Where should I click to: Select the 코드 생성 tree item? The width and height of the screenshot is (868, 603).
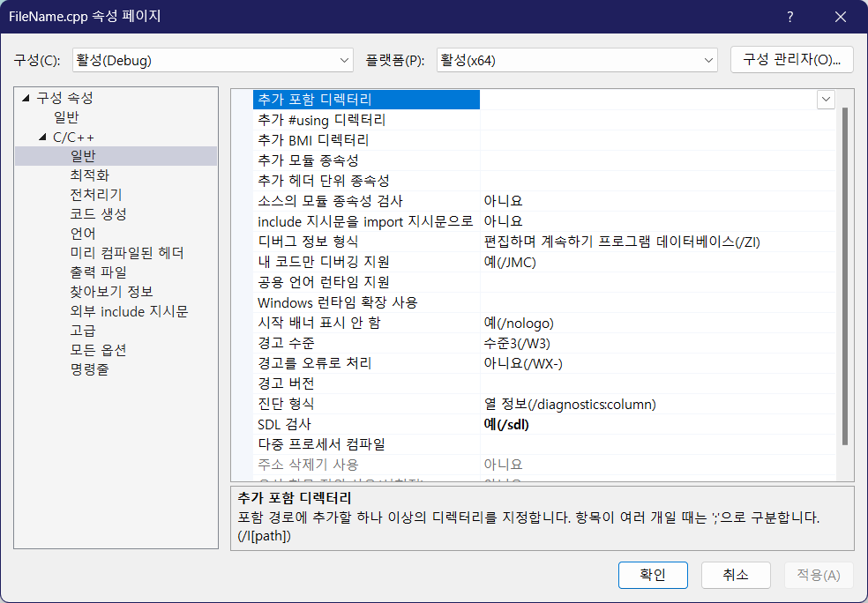click(99, 214)
